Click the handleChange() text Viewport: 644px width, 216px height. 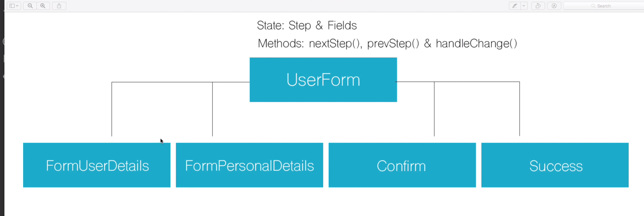(x=476, y=43)
